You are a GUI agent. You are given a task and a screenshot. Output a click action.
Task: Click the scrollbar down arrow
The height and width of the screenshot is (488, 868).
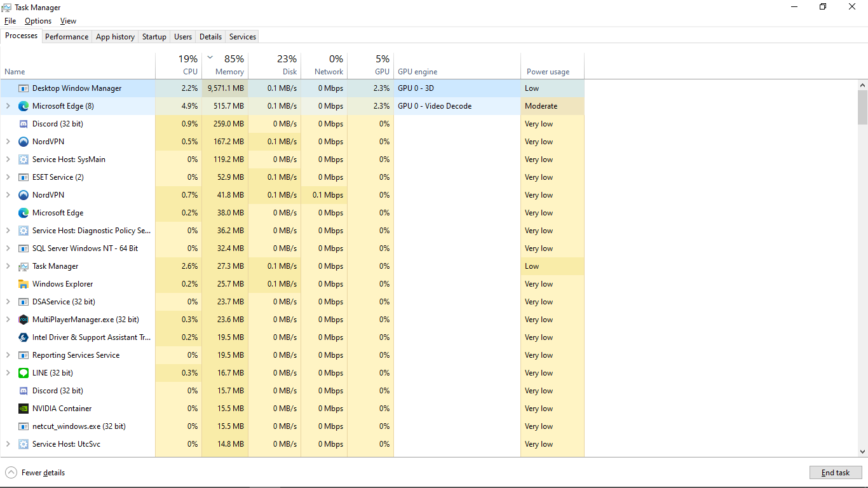pos(862,452)
